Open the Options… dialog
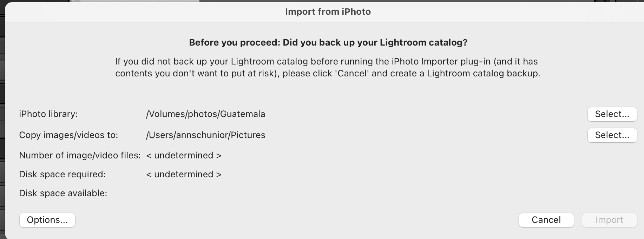The image size is (644, 239). coord(47,220)
